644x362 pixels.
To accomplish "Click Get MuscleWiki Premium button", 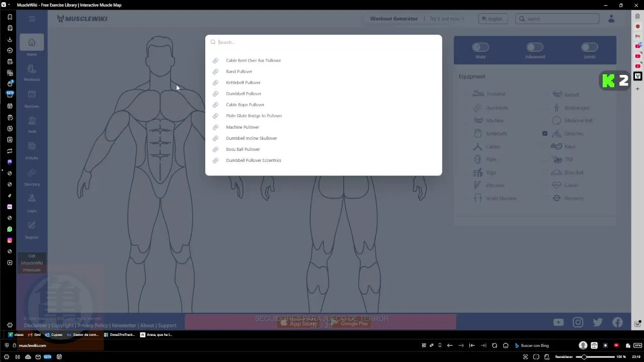I will [x=32, y=263].
